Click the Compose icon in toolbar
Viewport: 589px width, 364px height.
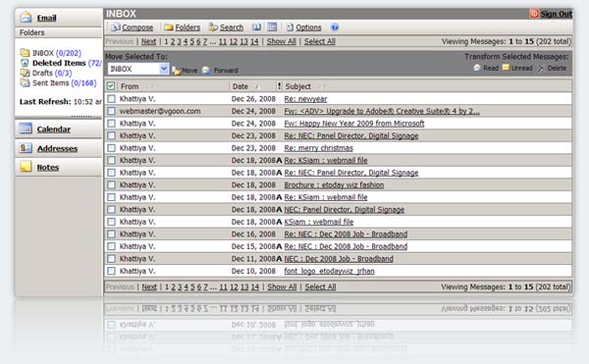[x=116, y=27]
